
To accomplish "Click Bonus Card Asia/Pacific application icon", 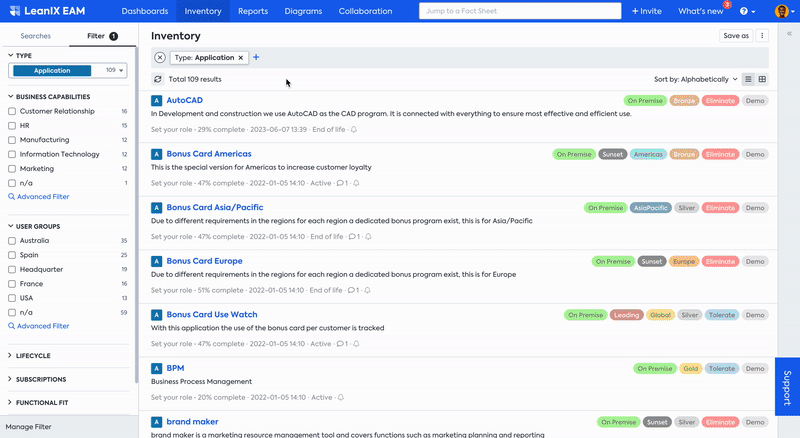I will [157, 208].
